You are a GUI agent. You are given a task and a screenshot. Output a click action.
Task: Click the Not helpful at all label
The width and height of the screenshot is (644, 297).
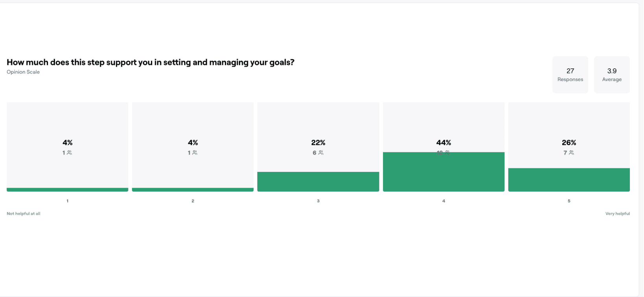coord(24,214)
